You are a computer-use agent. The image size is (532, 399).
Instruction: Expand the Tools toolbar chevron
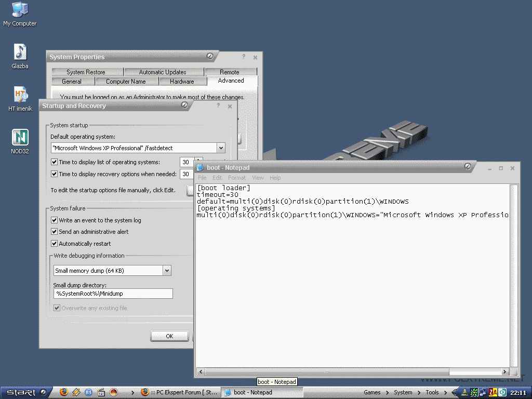445,393
